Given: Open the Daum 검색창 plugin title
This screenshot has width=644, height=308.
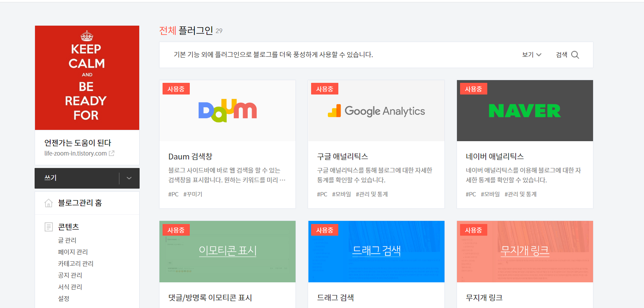Looking at the screenshot, I should tap(190, 156).
